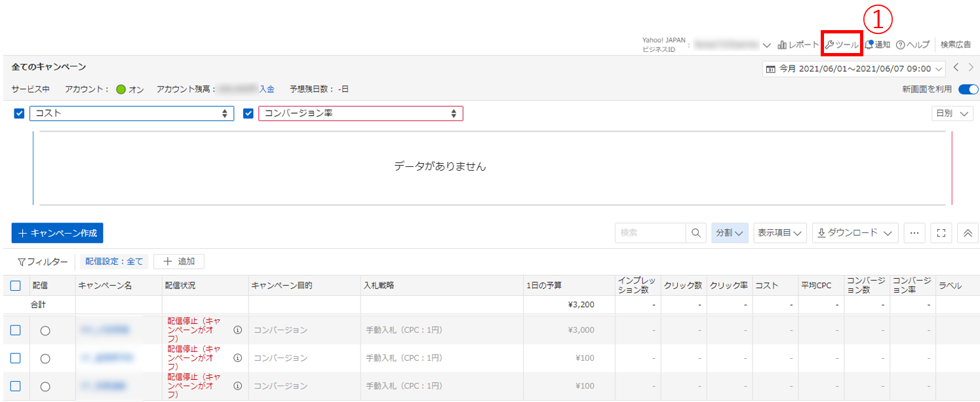This screenshot has height=402, width=980.
Task: Click the three-dot more options button
Action: pos(914,232)
